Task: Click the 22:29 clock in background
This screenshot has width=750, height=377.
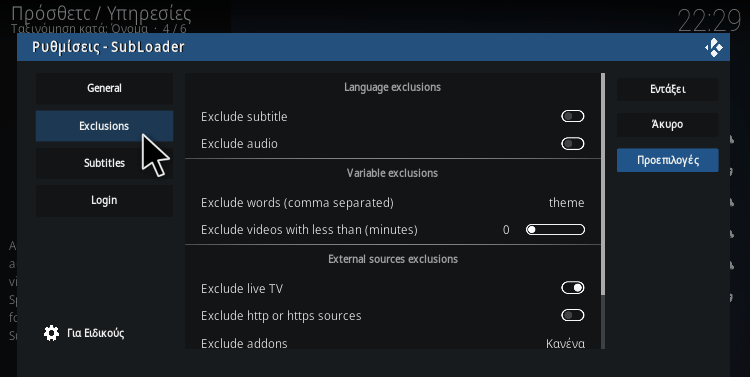Action: tap(709, 21)
